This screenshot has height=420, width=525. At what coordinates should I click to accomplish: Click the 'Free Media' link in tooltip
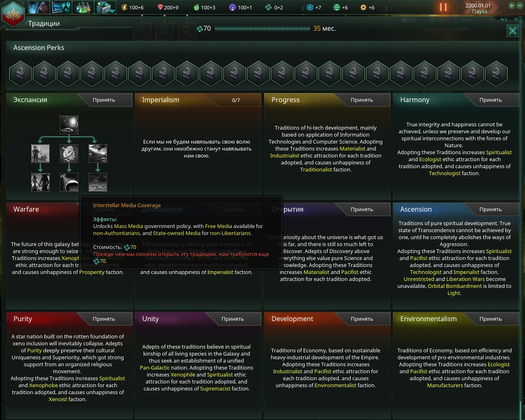click(219, 226)
